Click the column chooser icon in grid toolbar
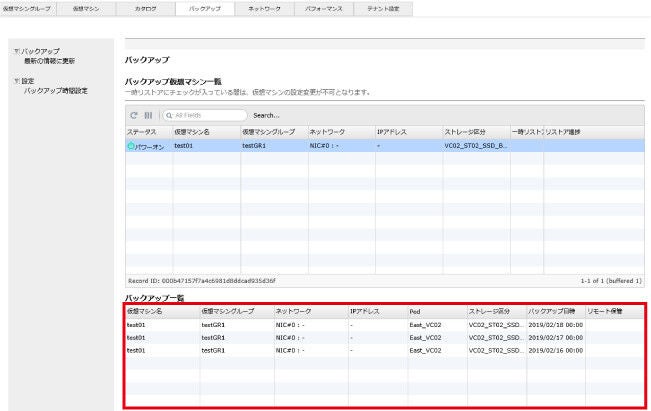This screenshot has height=411, width=651. 147,115
